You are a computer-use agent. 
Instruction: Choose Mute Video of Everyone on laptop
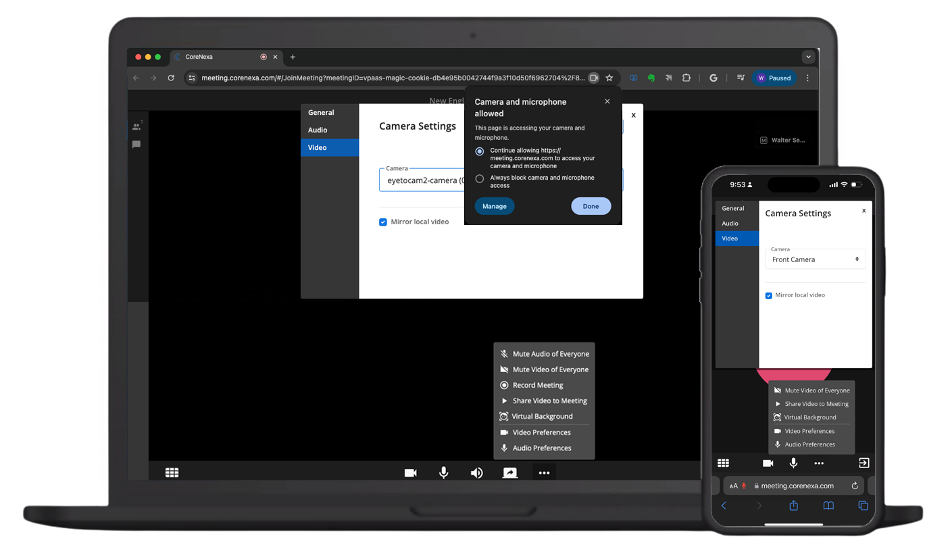point(544,370)
